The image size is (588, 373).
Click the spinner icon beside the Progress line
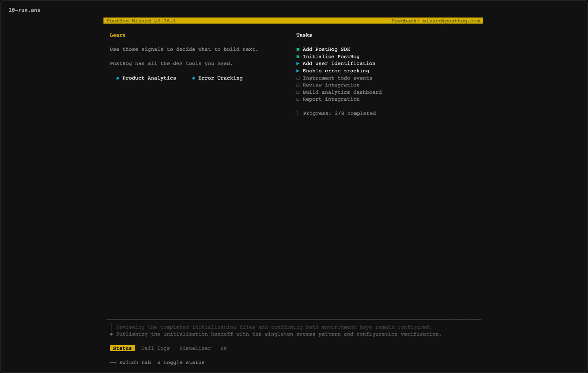298,113
